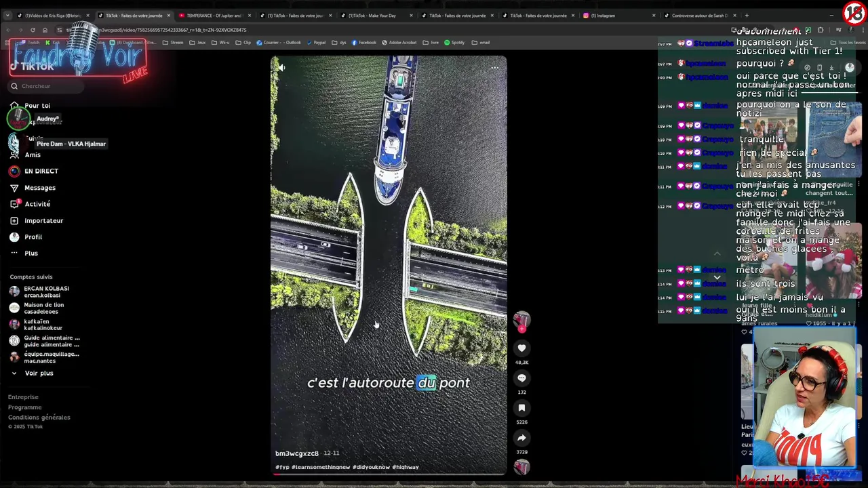The width and height of the screenshot is (868, 488).
Task: Follow the creator with the red plus
Action: point(521,329)
